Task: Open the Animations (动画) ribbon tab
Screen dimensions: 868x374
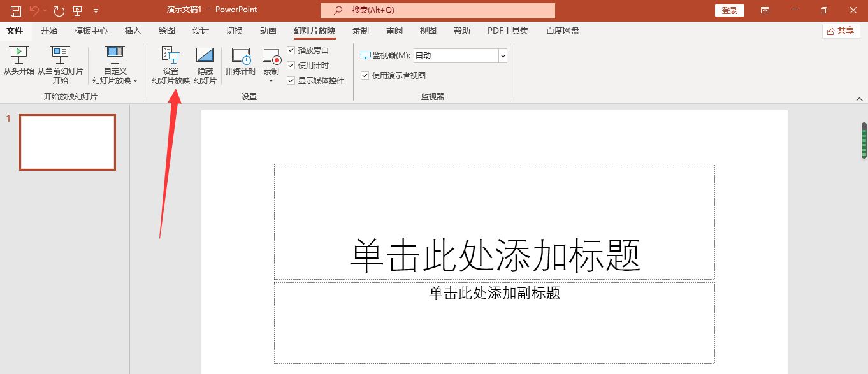Action: coord(268,31)
